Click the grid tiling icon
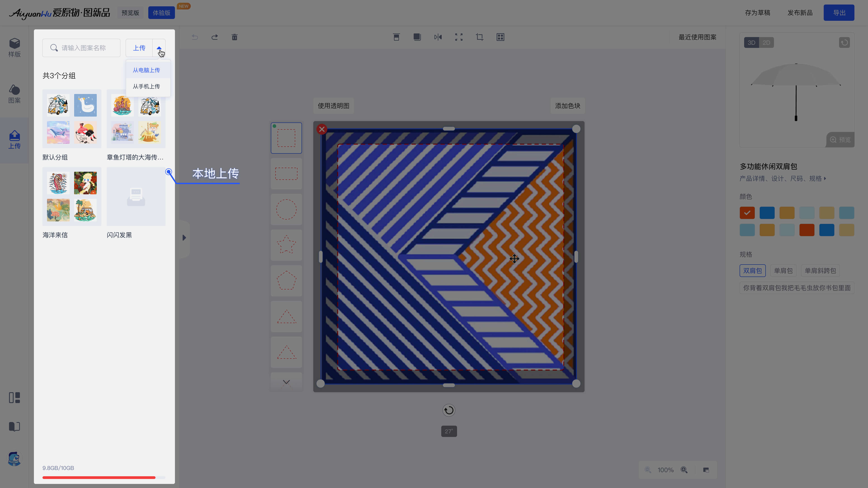 click(500, 37)
